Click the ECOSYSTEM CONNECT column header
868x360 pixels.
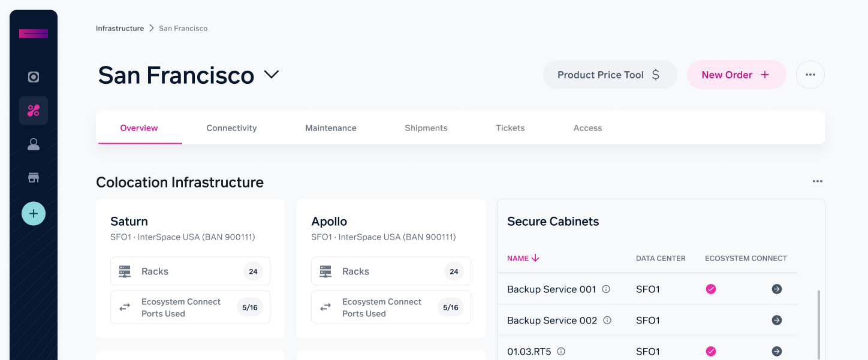tap(746, 258)
